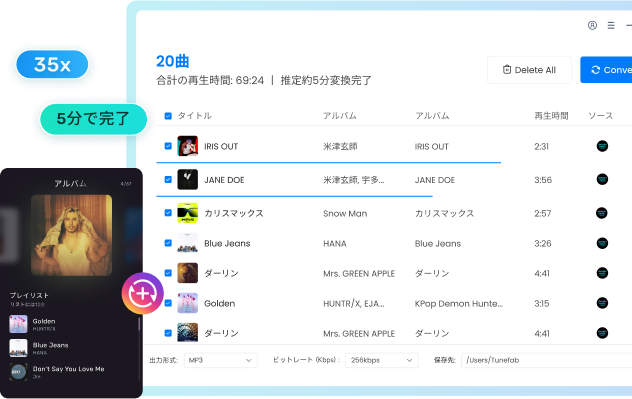Click the HUNTR/X, EJA... artist cell
632x399 pixels.
pyautogui.click(x=353, y=303)
